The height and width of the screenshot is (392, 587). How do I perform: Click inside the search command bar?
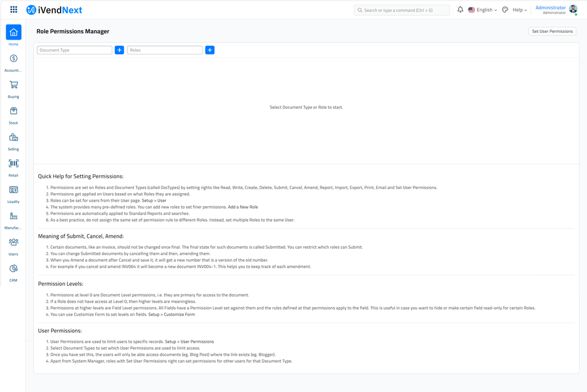coord(401,10)
